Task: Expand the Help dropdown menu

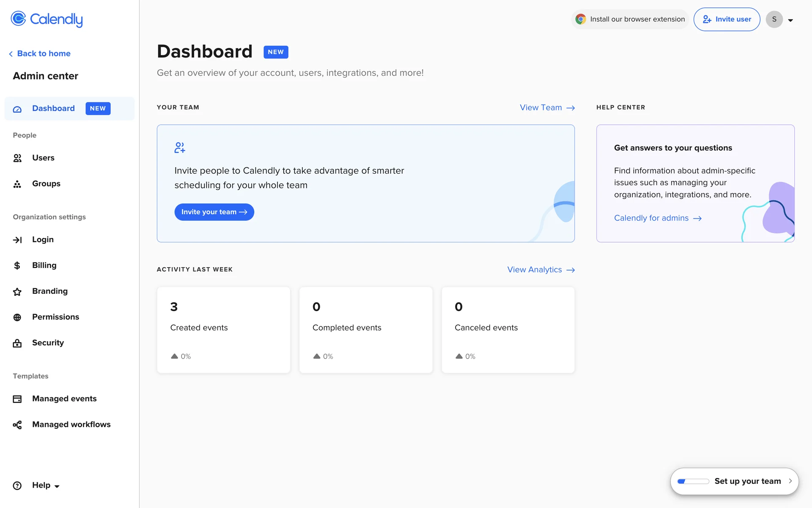Action: 46,486
